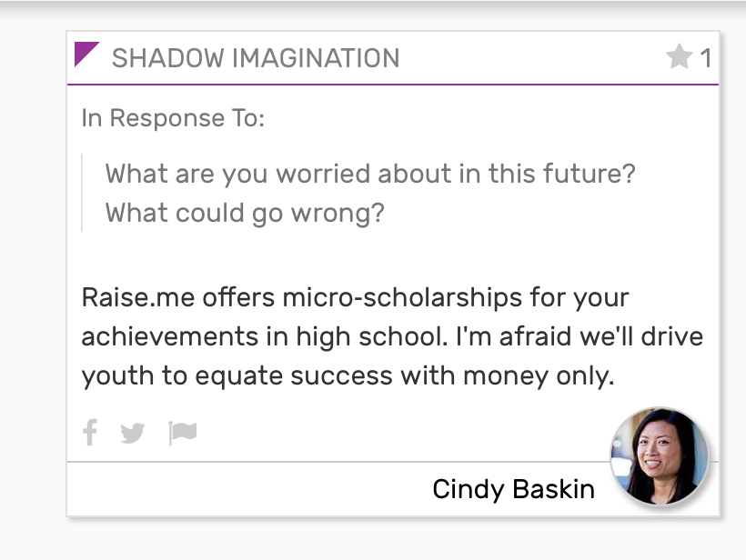
Task: Click the Cindy Baskin author name
Action: [513, 489]
